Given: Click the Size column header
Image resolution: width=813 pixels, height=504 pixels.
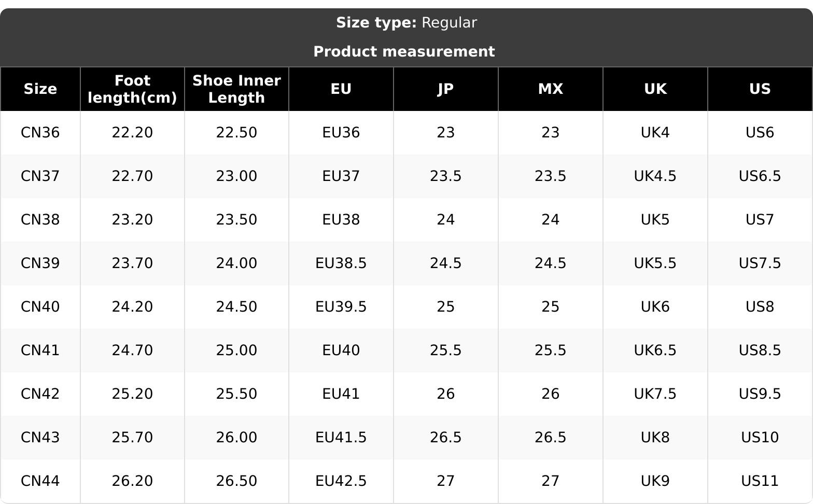Looking at the screenshot, I should [x=40, y=89].
